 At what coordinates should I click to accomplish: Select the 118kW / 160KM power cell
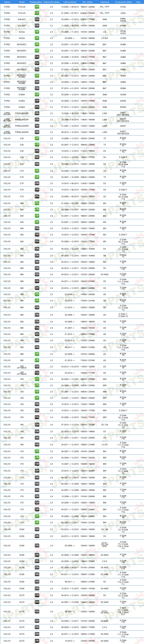pyautogui.click(x=87, y=119)
